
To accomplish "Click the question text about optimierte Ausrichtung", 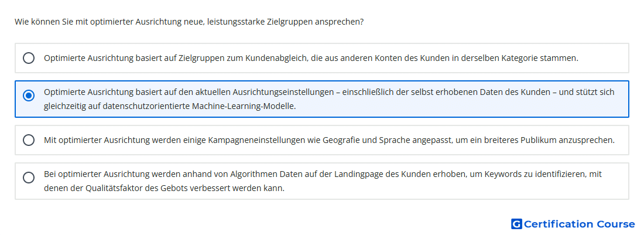I will click(x=189, y=22).
